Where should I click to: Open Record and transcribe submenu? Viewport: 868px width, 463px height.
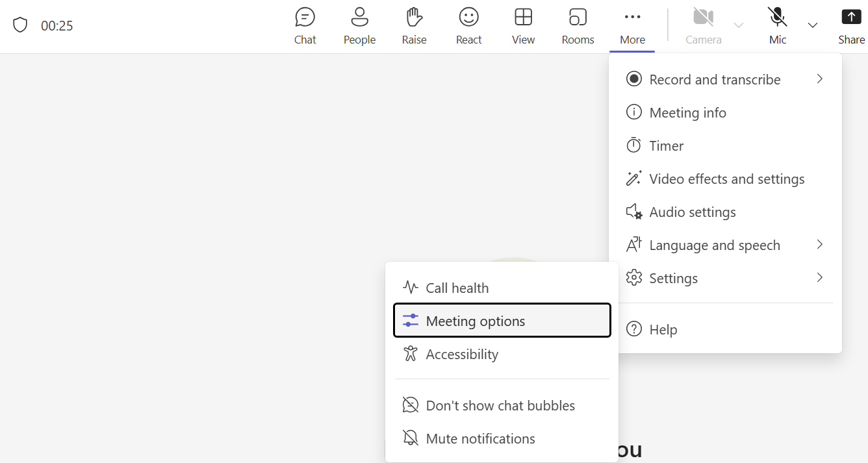click(x=725, y=79)
